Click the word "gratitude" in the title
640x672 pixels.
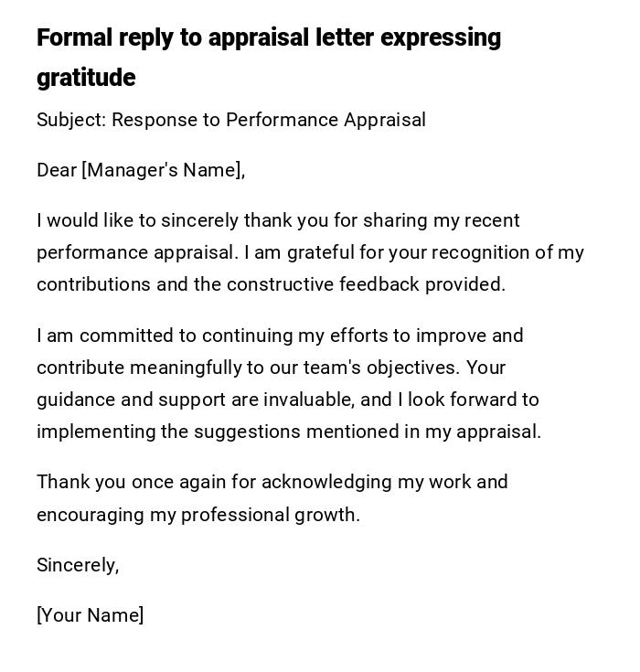[x=86, y=78]
